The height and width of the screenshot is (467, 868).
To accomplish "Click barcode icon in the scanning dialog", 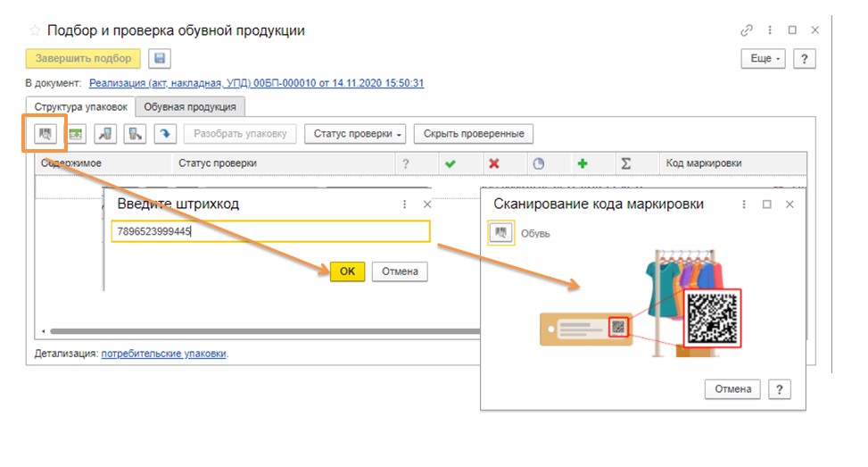I will 501,233.
